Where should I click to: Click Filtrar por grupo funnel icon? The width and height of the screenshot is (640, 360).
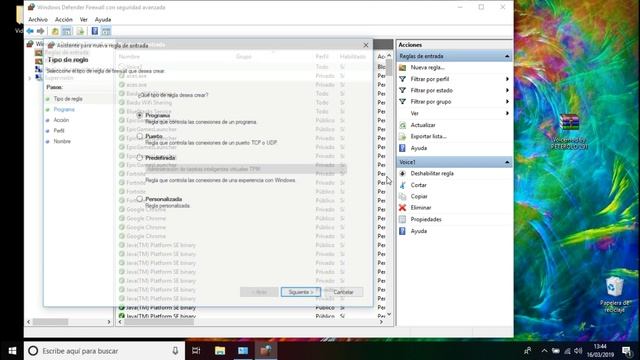click(402, 102)
